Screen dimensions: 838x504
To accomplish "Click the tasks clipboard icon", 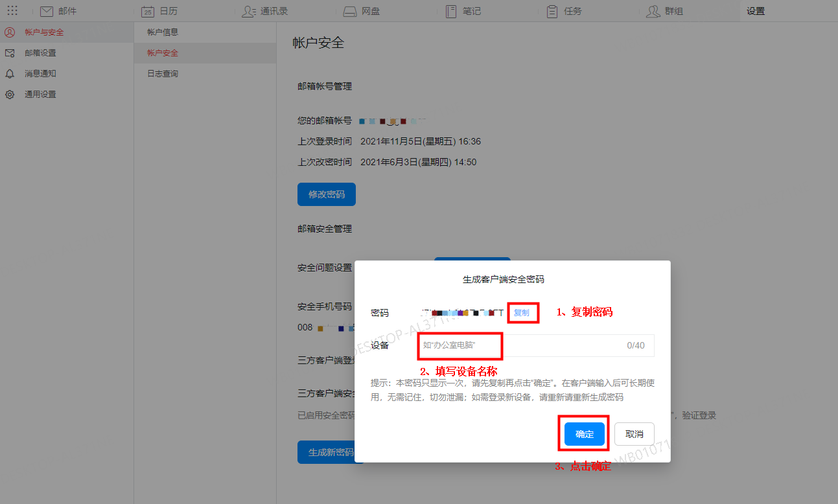I will point(552,11).
